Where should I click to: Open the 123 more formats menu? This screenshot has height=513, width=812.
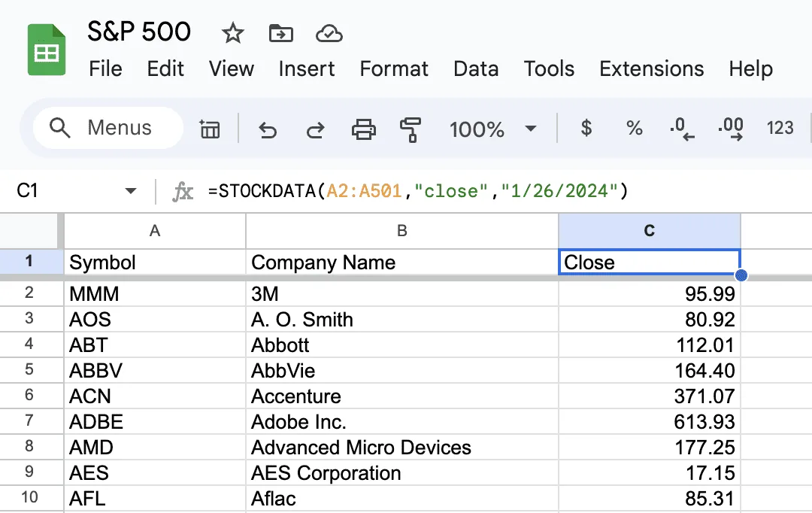(x=780, y=128)
